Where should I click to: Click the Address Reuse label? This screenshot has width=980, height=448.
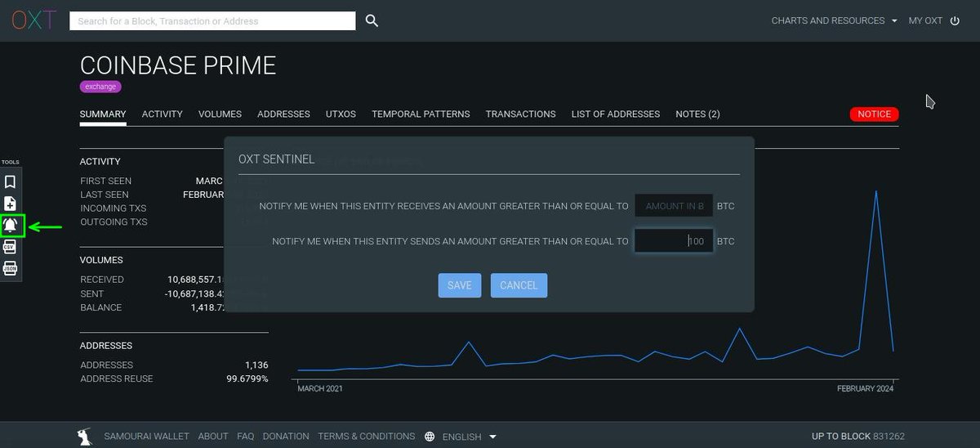point(117,379)
